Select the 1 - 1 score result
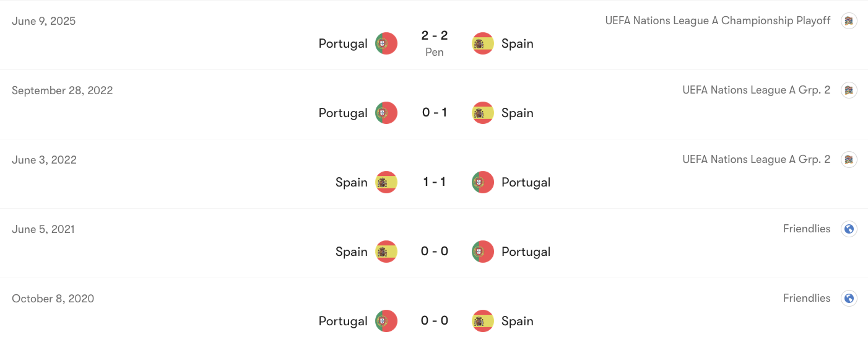Viewport: 868px width, 342px height. [x=435, y=182]
